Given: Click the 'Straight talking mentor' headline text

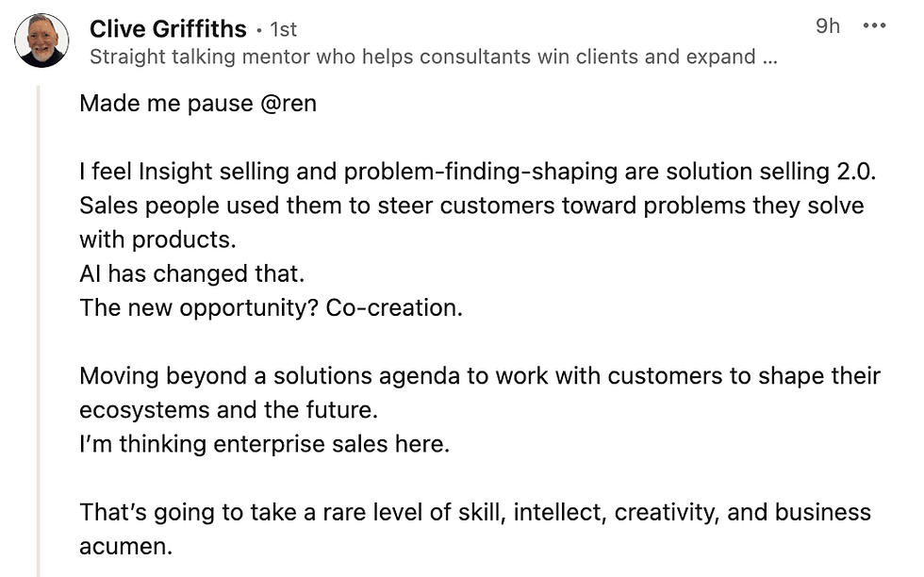Looking at the screenshot, I should [433, 57].
